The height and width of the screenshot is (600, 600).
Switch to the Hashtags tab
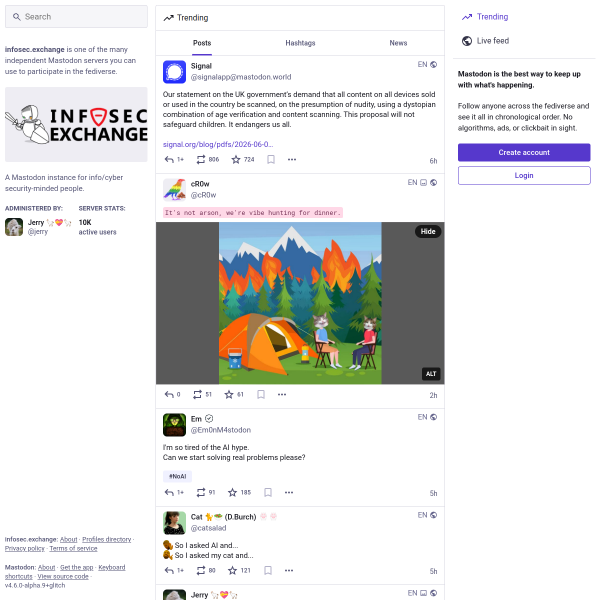tap(300, 43)
